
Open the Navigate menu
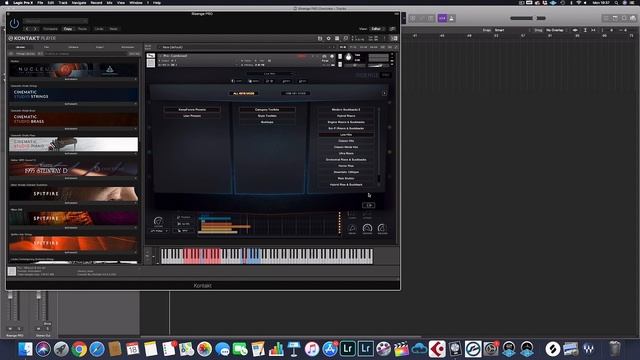coord(79,2)
